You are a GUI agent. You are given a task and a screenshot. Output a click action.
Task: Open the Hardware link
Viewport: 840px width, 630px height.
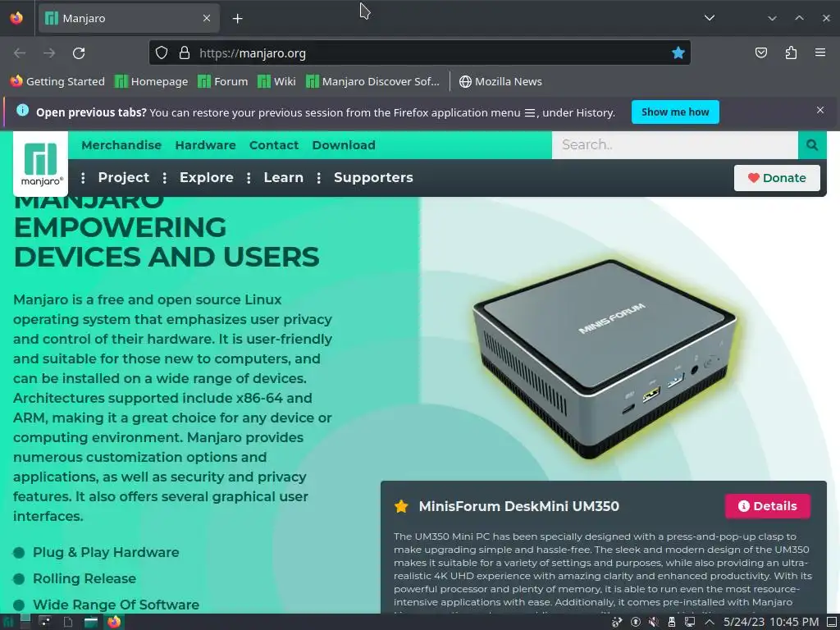[x=206, y=145]
